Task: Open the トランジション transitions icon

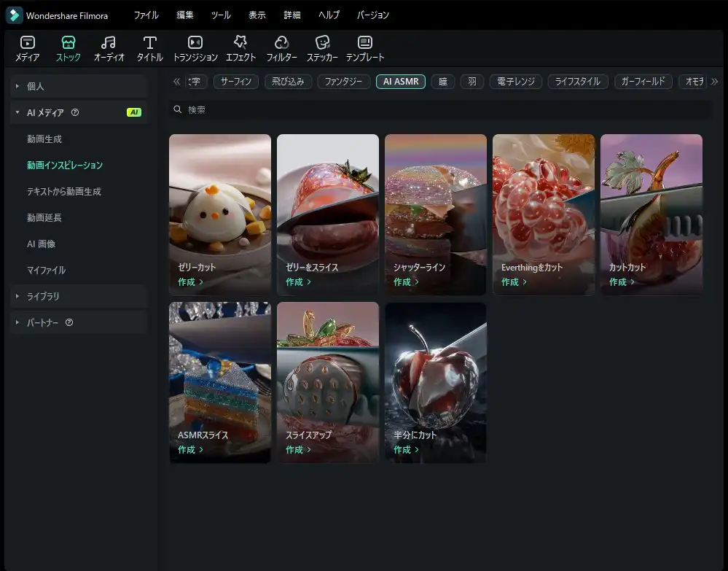Action: pyautogui.click(x=195, y=42)
